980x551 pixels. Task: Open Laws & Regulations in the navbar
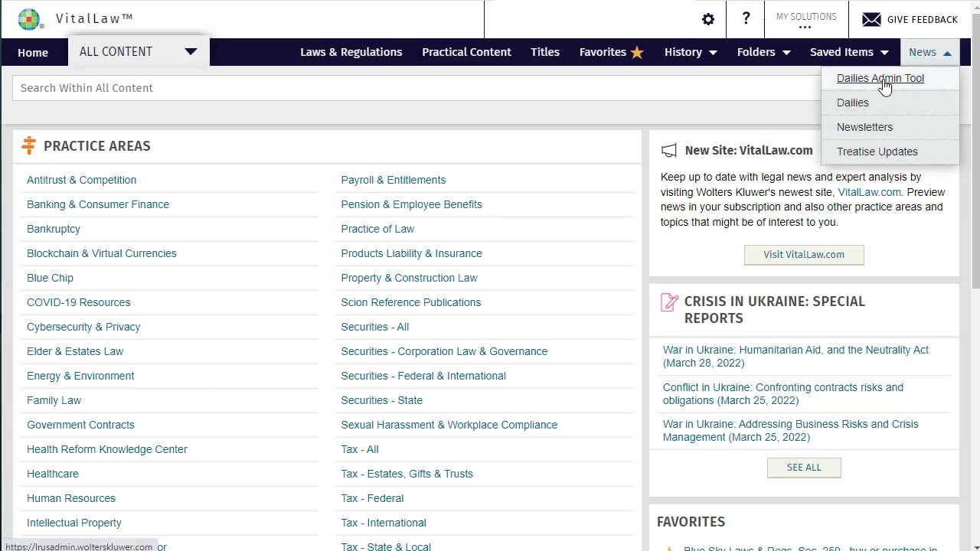(351, 52)
